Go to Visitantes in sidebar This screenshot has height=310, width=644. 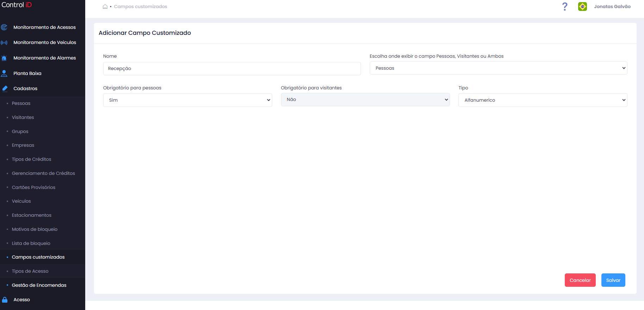pos(23,118)
